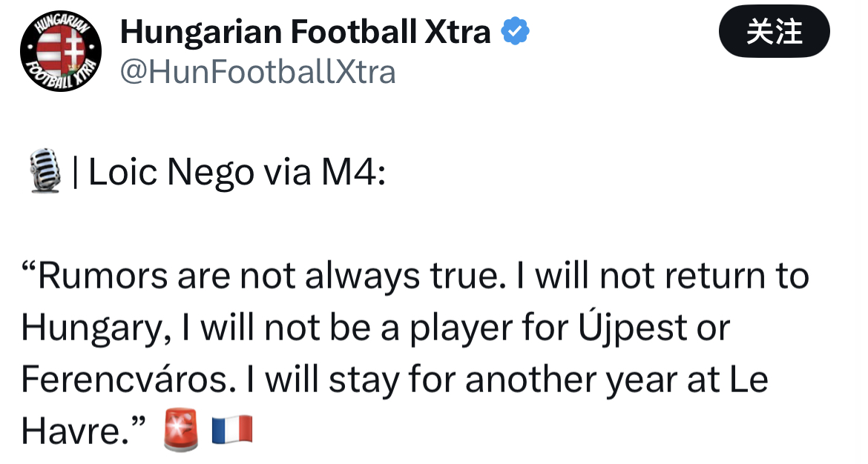Click the red siren light emoji
This screenshot has width=868, height=464.
(181, 430)
